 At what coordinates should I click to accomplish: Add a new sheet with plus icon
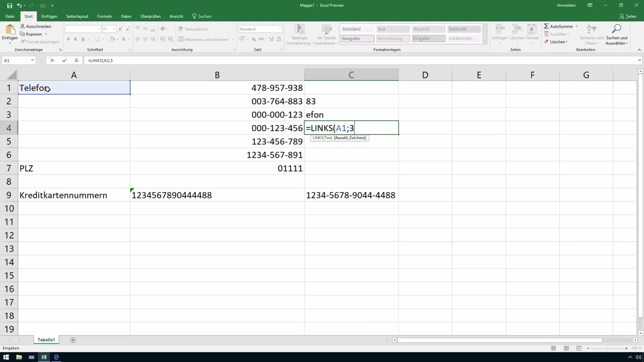pyautogui.click(x=73, y=340)
